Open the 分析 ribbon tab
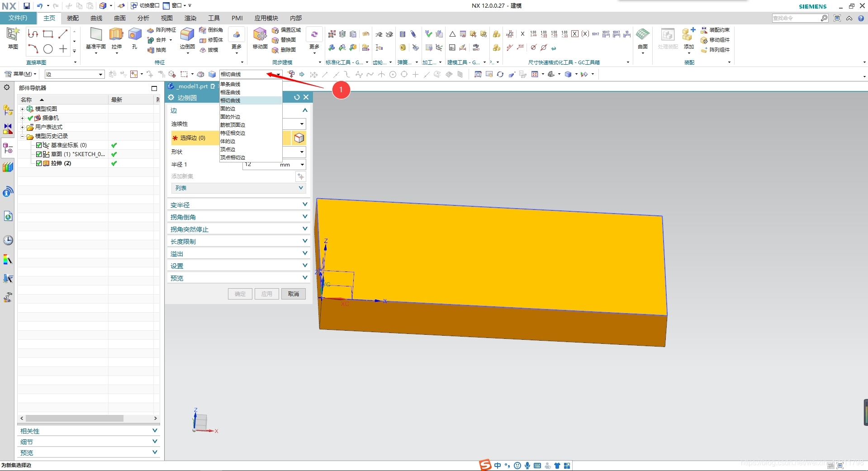 143,18
